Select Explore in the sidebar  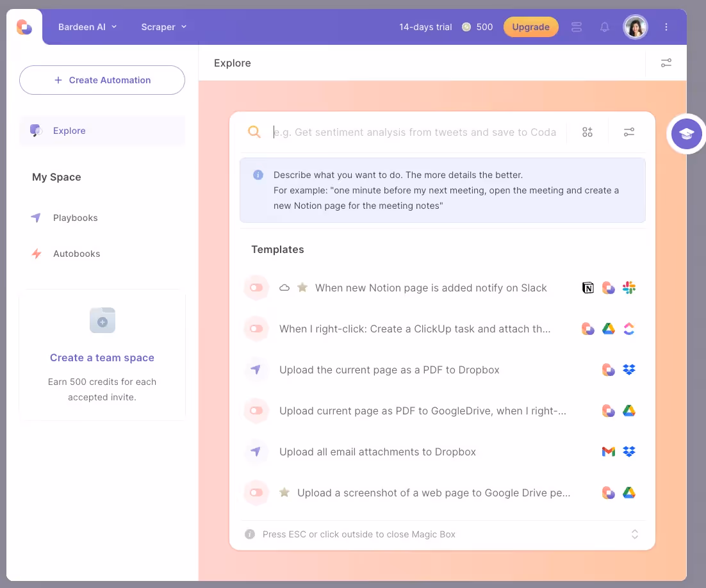click(x=103, y=131)
